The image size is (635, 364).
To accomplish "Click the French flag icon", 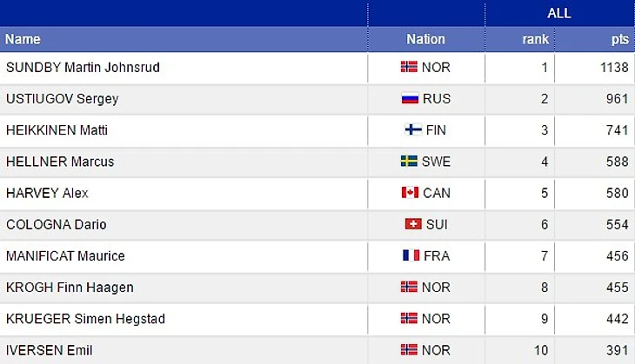I will [x=411, y=255].
